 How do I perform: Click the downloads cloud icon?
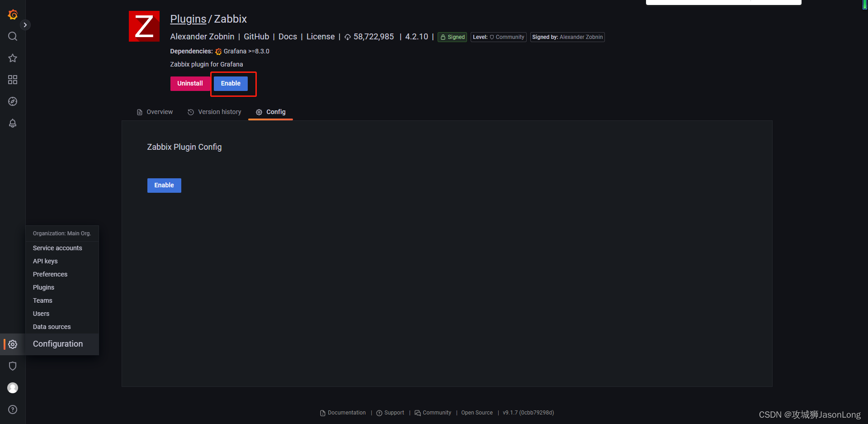click(x=348, y=37)
